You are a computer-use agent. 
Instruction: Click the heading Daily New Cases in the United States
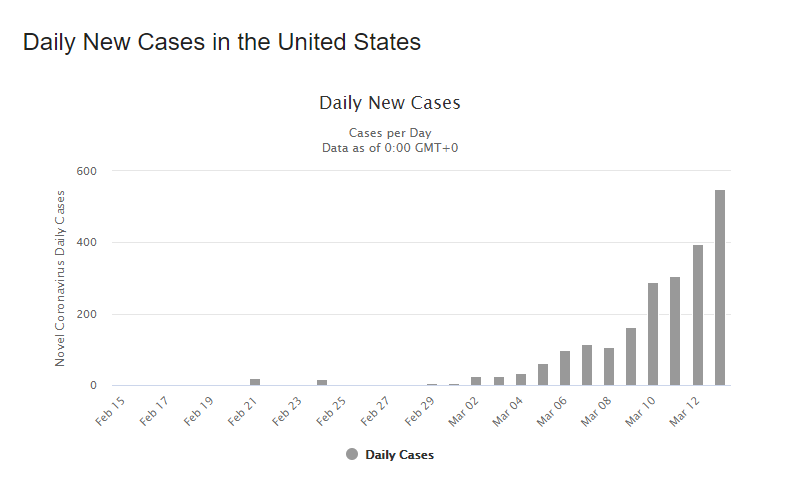click(222, 42)
